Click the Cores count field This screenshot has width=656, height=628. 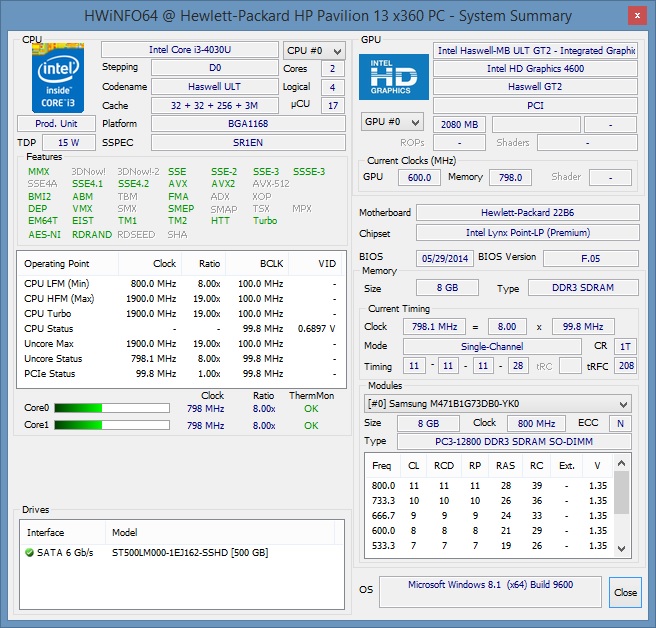pyautogui.click(x=333, y=69)
